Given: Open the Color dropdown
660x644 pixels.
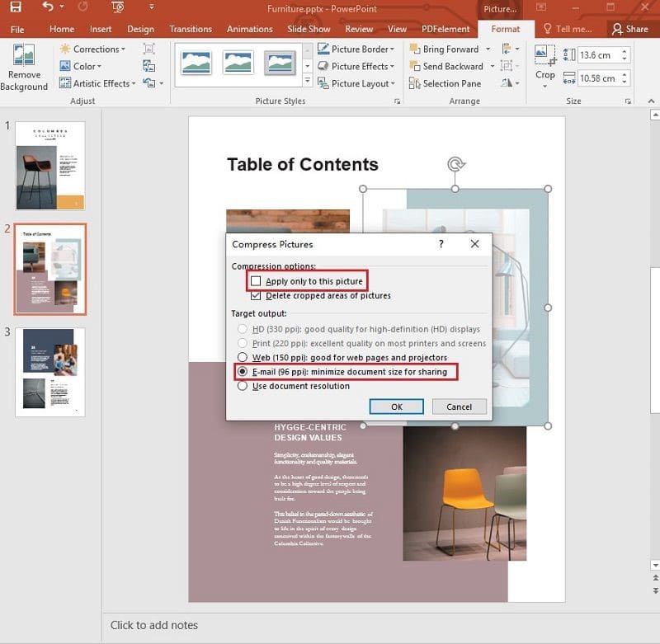Looking at the screenshot, I should click(x=81, y=67).
